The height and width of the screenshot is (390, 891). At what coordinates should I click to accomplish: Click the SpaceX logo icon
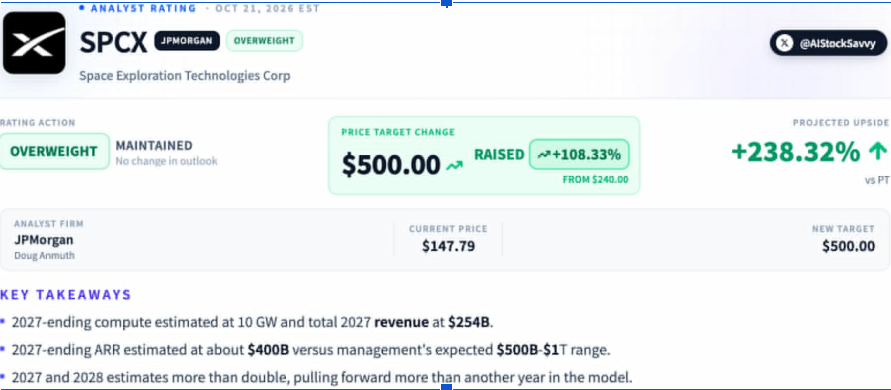pyautogui.click(x=34, y=43)
